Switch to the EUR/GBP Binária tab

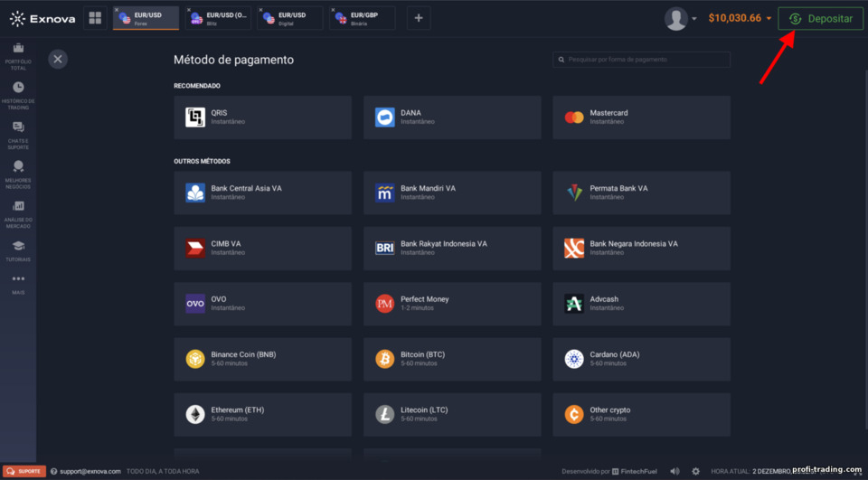tap(363, 18)
